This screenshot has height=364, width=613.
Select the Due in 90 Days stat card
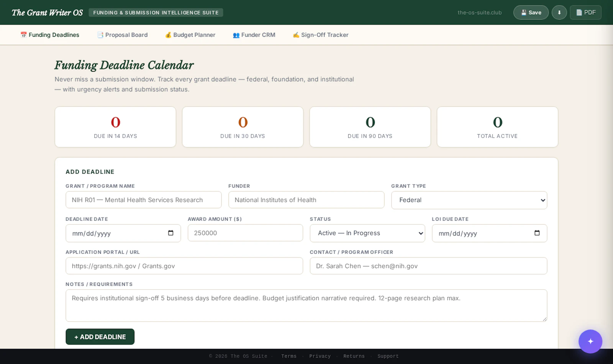click(x=370, y=127)
